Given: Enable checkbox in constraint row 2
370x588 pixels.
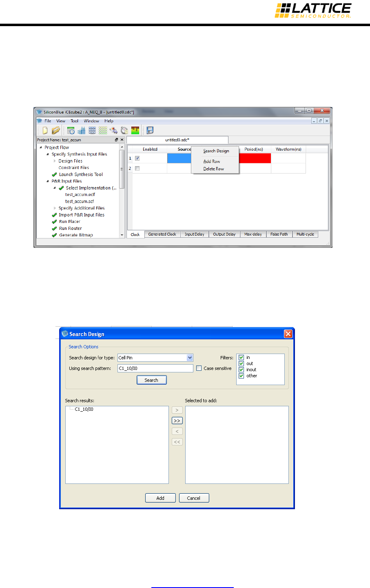Looking at the screenshot, I should [137, 168].
